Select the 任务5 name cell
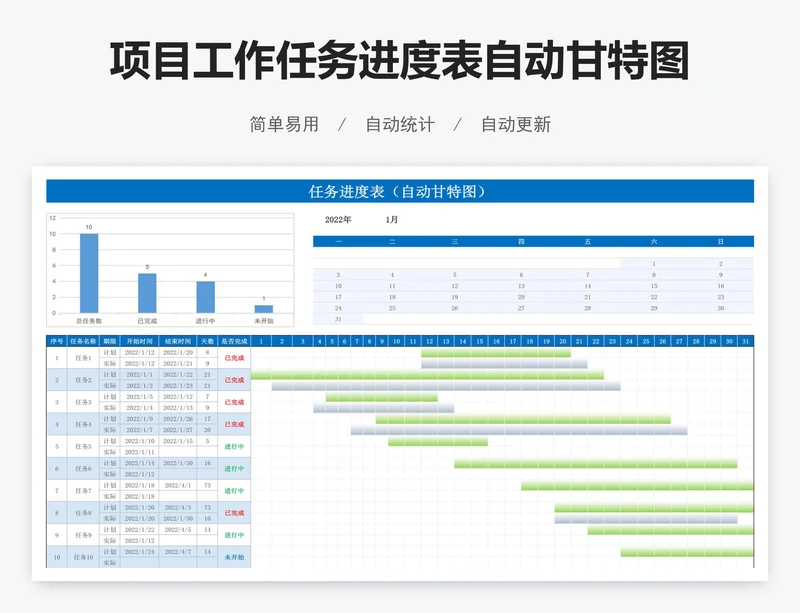800x613 pixels. [83, 447]
